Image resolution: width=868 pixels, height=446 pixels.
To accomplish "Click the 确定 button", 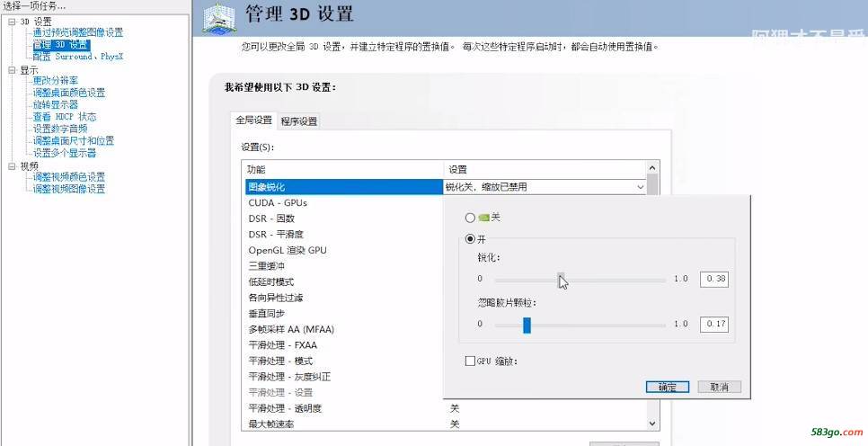I will point(667,388).
